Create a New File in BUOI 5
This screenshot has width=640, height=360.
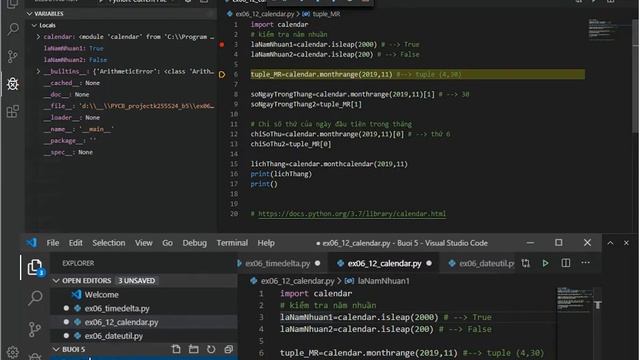coord(176,349)
